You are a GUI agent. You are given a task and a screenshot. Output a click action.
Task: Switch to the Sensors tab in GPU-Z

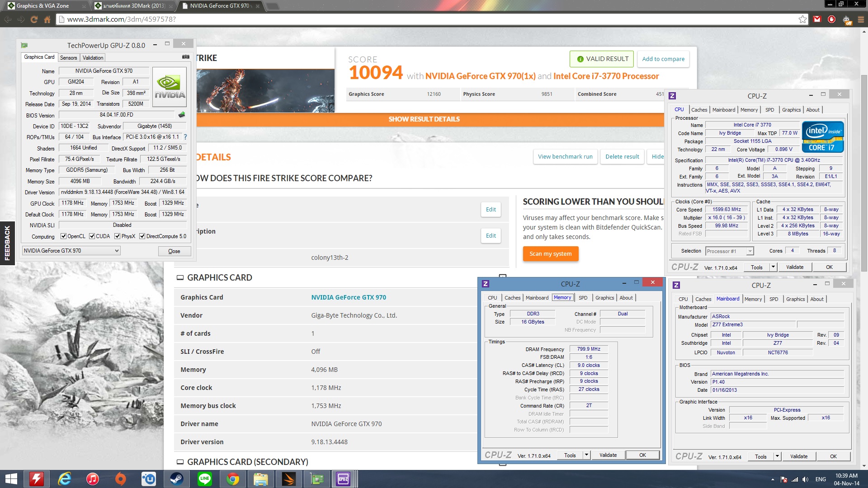point(69,58)
